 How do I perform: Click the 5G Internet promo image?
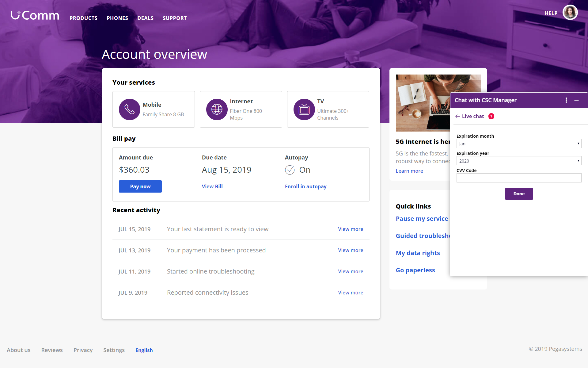[x=423, y=103]
